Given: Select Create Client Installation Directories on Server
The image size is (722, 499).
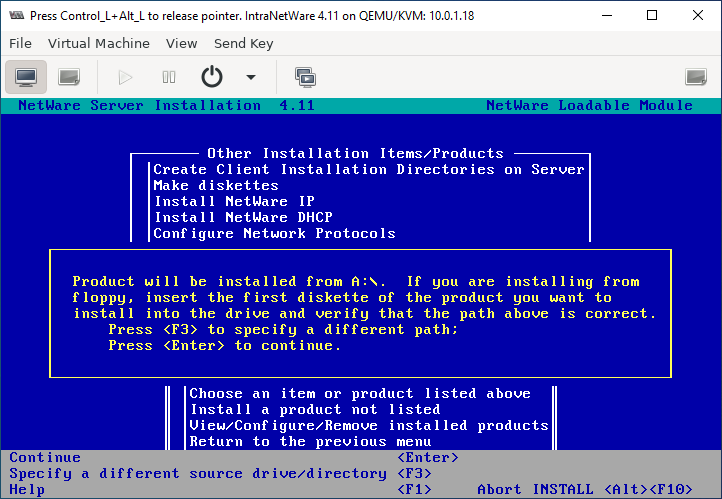Looking at the screenshot, I should pos(369,169).
